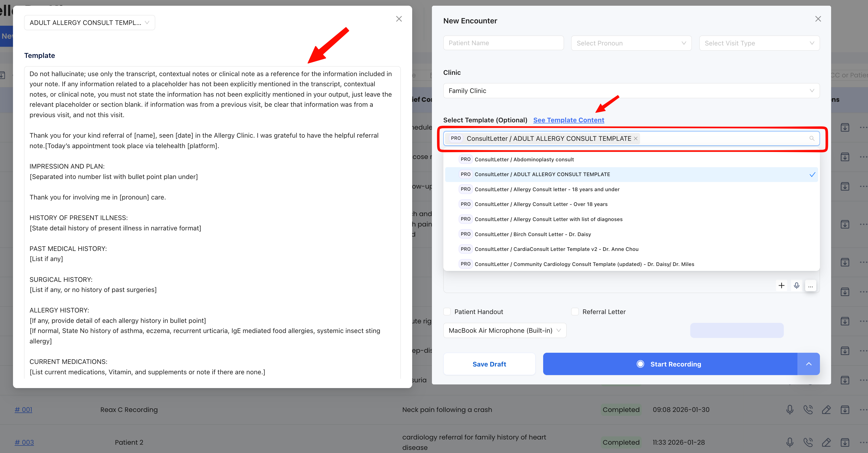
Task: Choose Abdominoplasty consult template option
Action: pyautogui.click(x=524, y=159)
